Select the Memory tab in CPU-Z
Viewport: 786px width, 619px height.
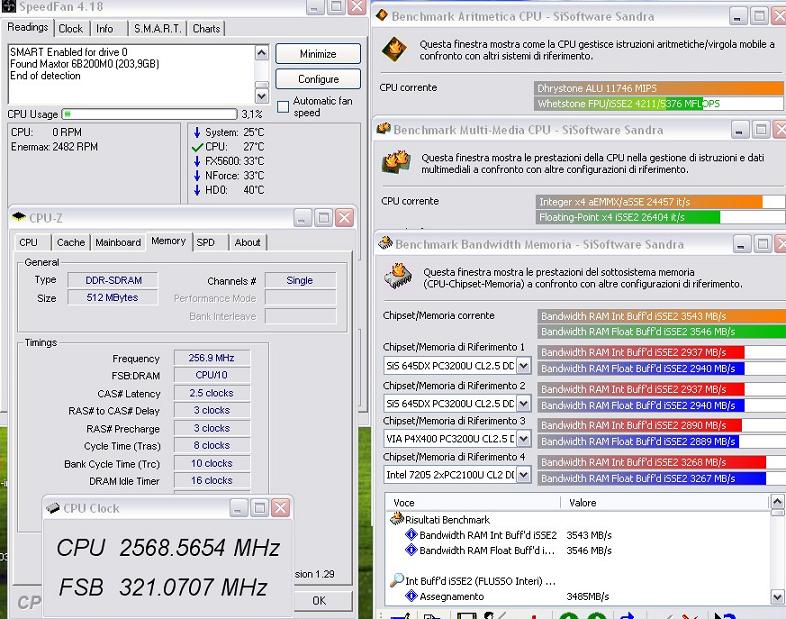click(x=168, y=241)
